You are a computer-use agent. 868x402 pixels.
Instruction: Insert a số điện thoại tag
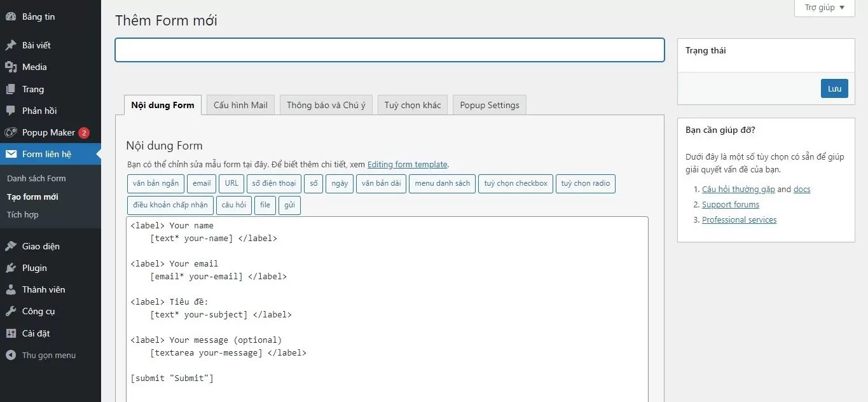click(274, 183)
